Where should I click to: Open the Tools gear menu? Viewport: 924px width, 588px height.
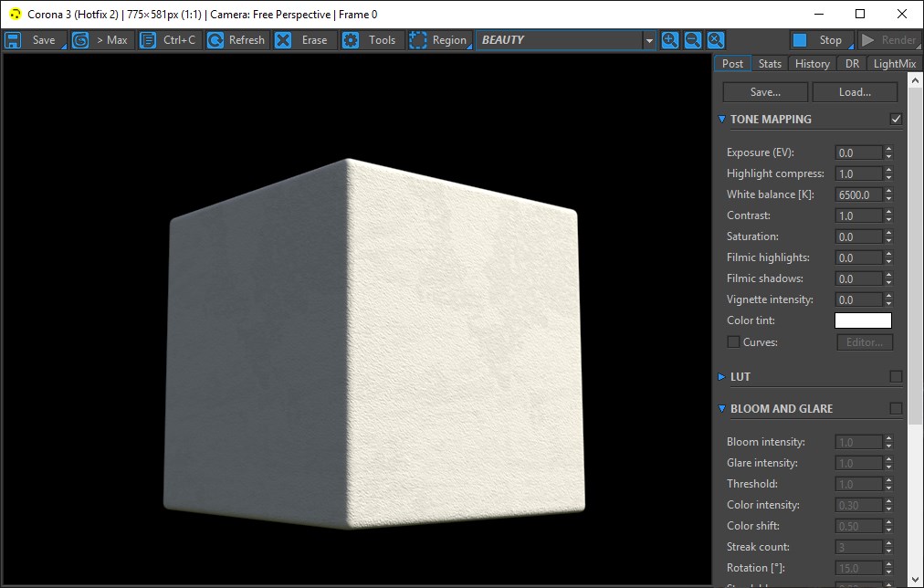(372, 40)
